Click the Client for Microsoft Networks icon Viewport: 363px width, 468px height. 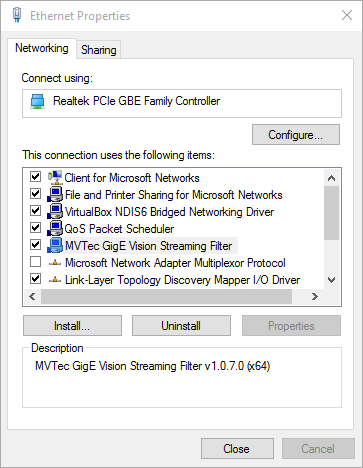coord(55,177)
